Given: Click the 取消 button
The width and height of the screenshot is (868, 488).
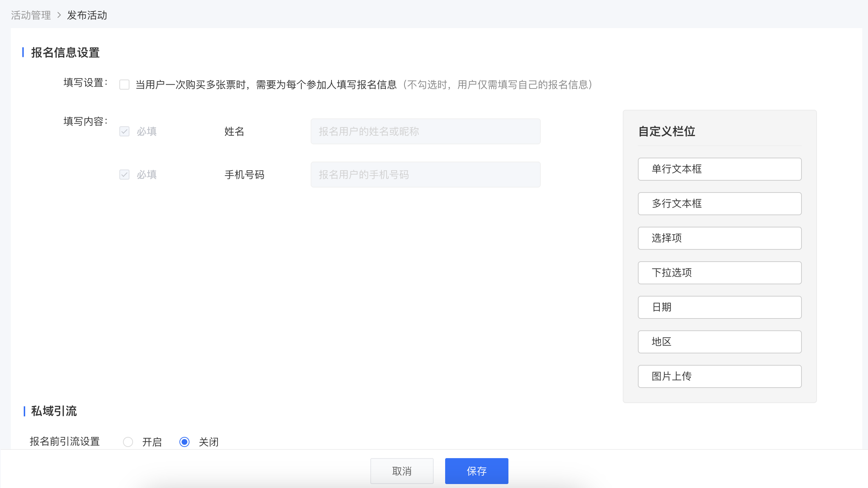Looking at the screenshot, I should [402, 471].
